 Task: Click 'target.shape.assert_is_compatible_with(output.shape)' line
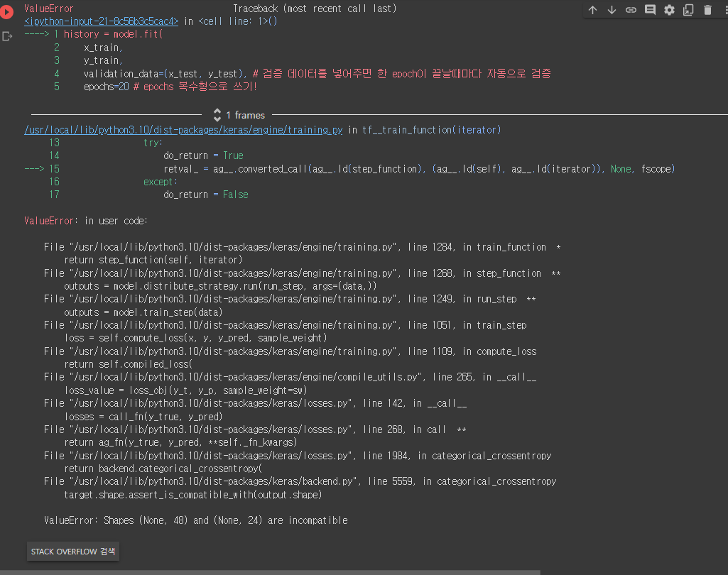(x=193, y=495)
